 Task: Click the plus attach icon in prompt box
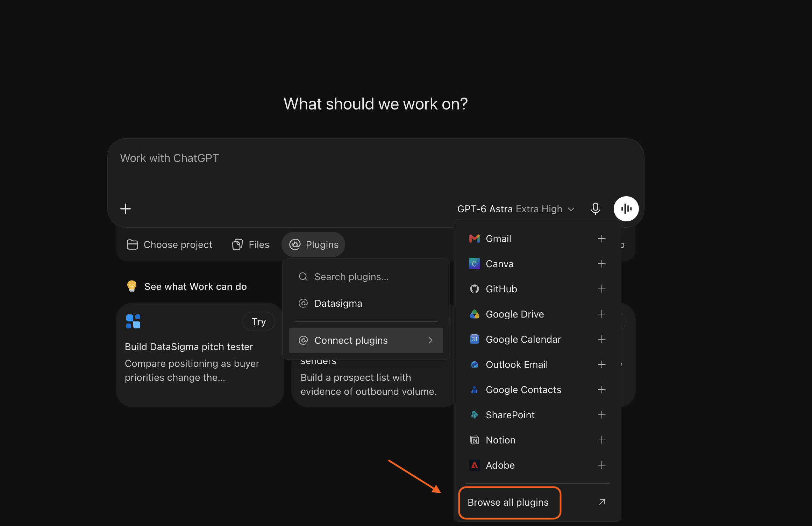coord(126,209)
